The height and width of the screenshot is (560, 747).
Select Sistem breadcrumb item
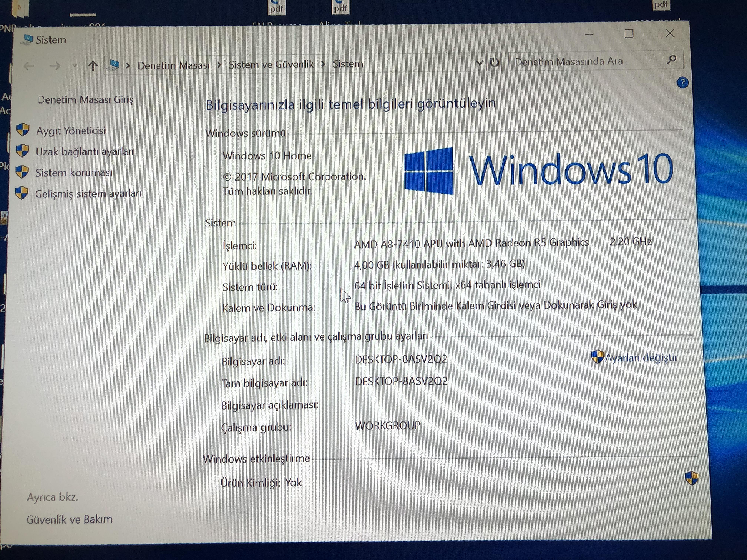348,64
